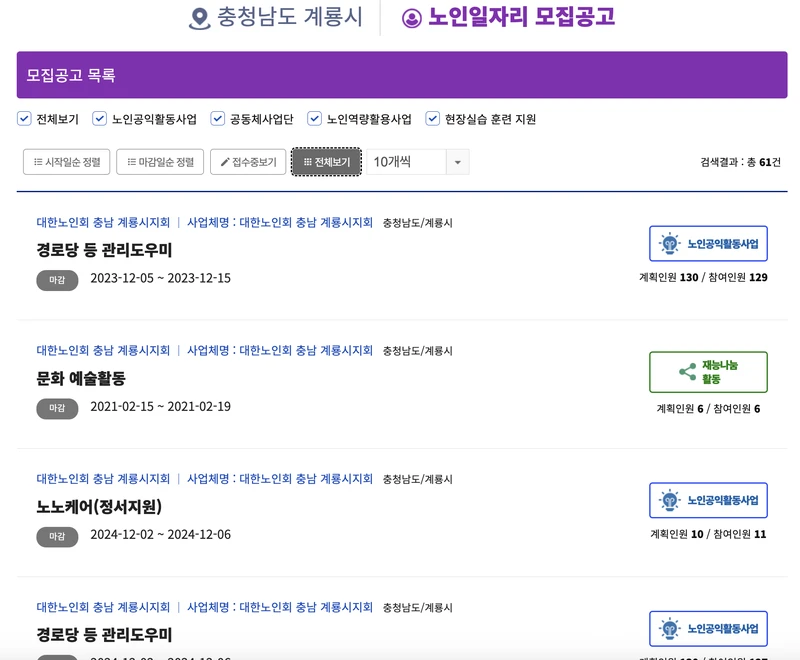
Task: Select 노인역량활용사업 from the filter options
Action: (316, 117)
